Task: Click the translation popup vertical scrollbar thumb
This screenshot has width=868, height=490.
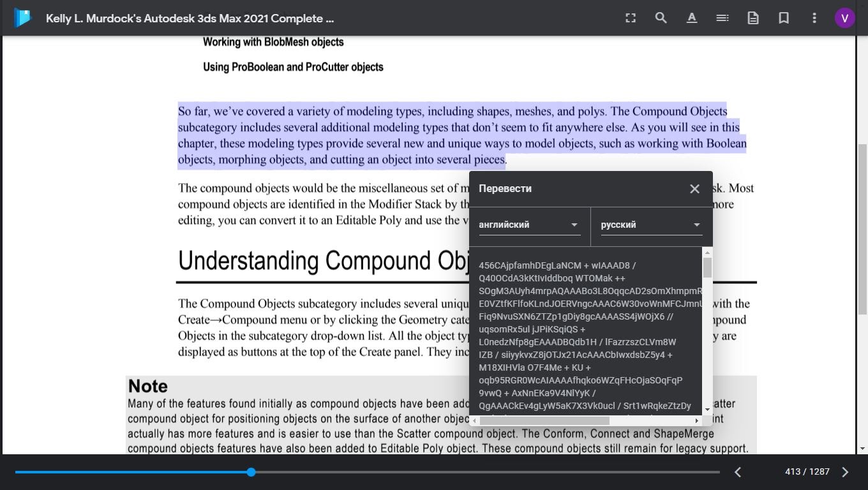Action: [x=707, y=267]
